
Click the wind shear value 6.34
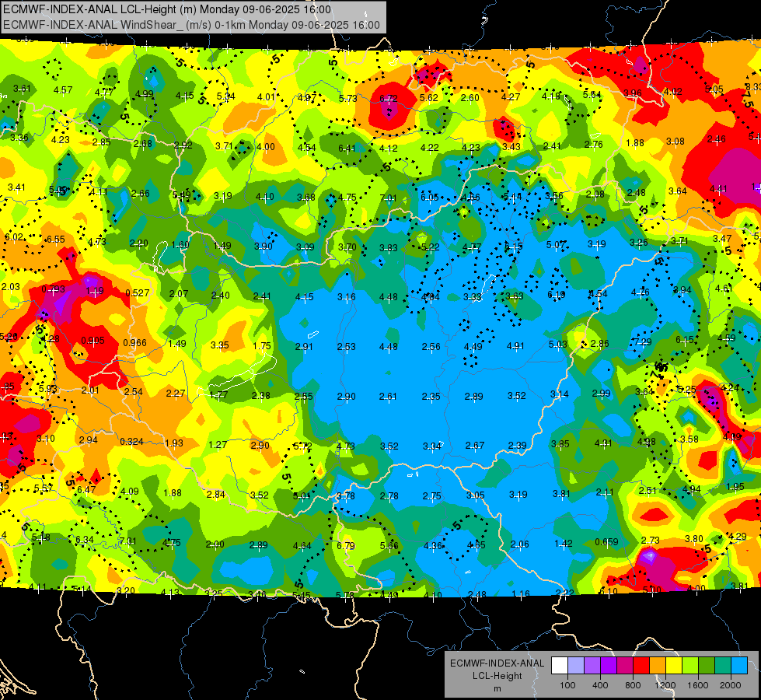[85, 540]
